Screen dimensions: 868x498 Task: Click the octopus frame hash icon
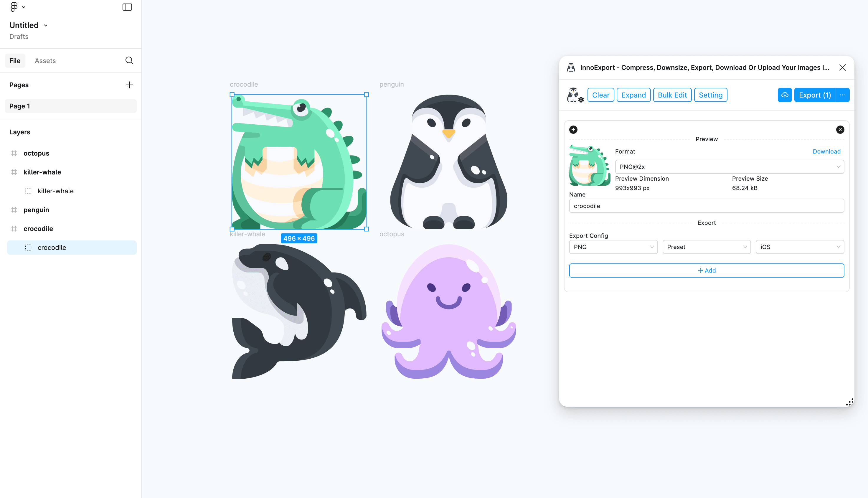click(x=14, y=153)
